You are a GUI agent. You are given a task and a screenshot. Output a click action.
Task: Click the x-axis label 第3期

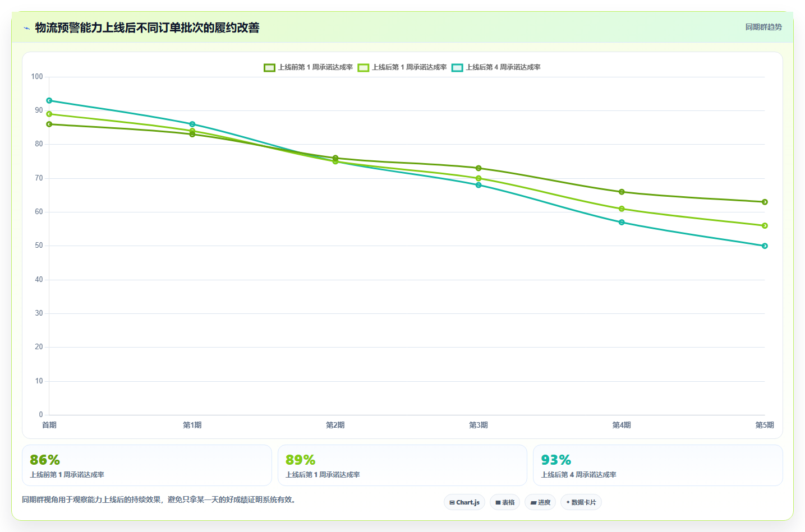pos(479,425)
